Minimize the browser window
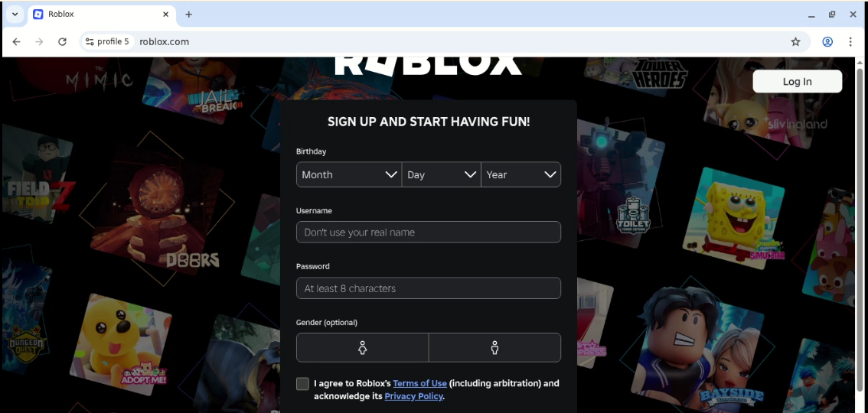Screen dimensions: 868x413 pos(811,15)
